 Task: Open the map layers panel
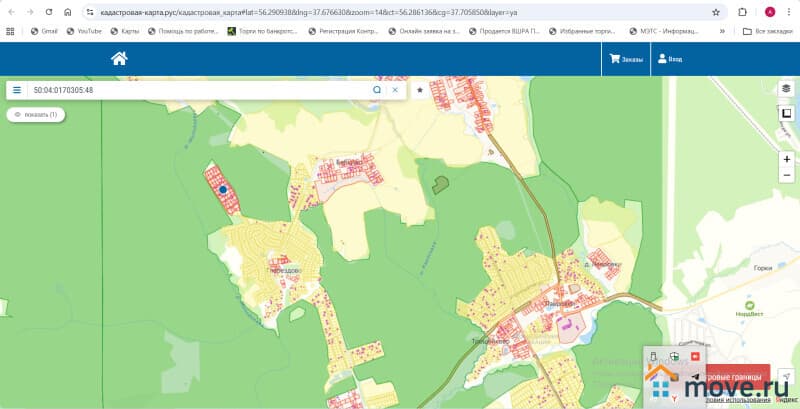tap(786, 88)
